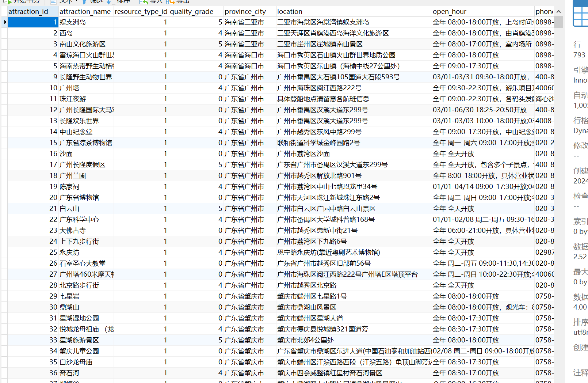
Task: Select the cell '广东省凉茶博物馆'
Action: coord(86,143)
